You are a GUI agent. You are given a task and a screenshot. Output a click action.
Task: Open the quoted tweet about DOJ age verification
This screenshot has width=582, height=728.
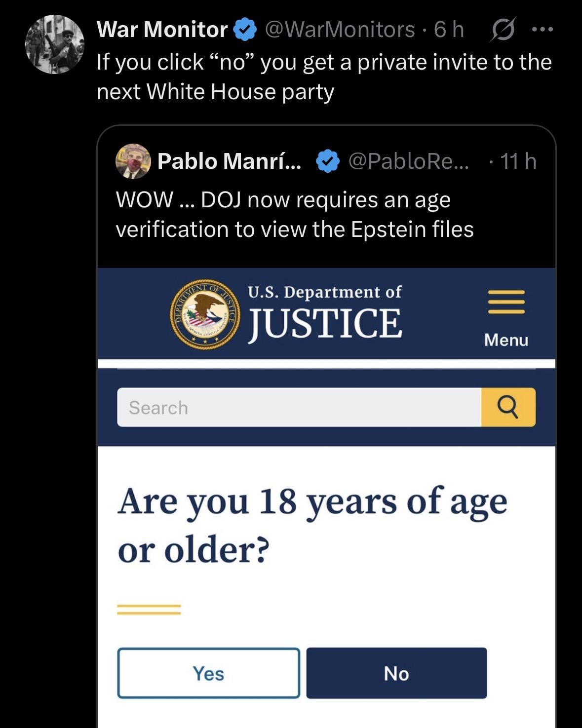click(294, 215)
